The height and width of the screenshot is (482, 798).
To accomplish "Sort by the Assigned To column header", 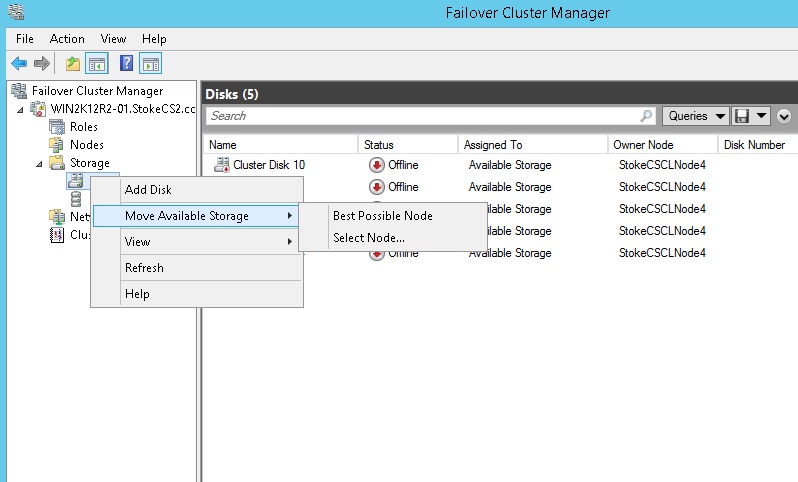I will tap(532, 145).
